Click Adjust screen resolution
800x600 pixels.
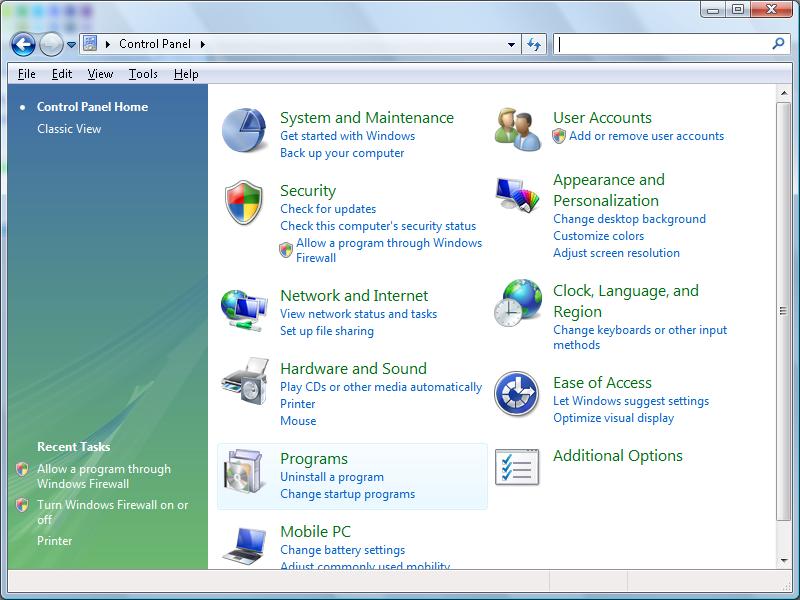coord(616,253)
